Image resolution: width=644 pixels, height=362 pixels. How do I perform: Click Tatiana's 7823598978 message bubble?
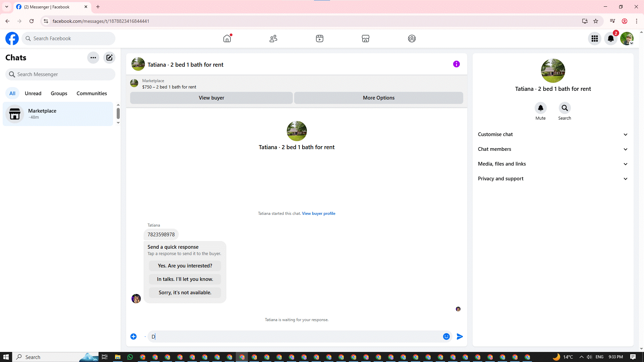161,235
